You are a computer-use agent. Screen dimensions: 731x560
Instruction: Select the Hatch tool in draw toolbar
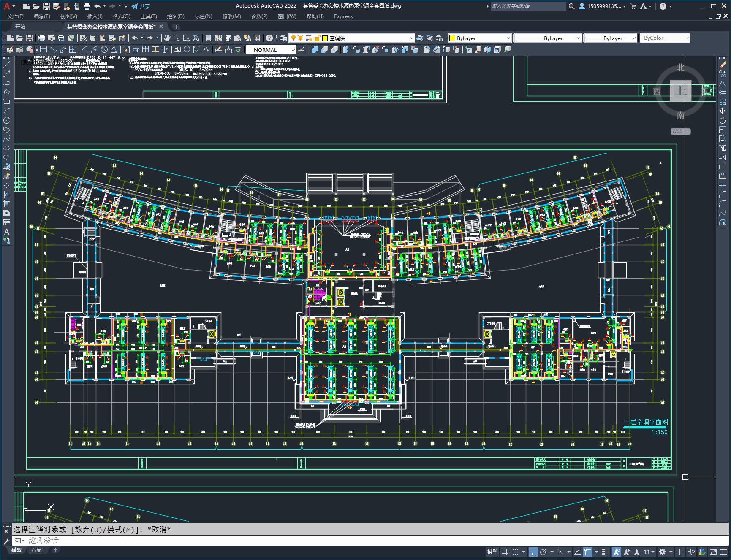[x=6, y=195]
